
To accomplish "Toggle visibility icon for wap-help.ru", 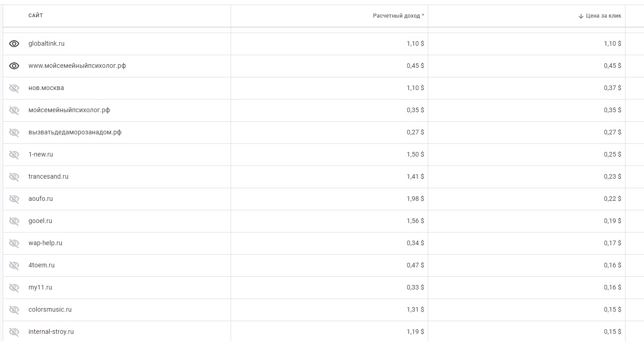I will click(x=14, y=243).
